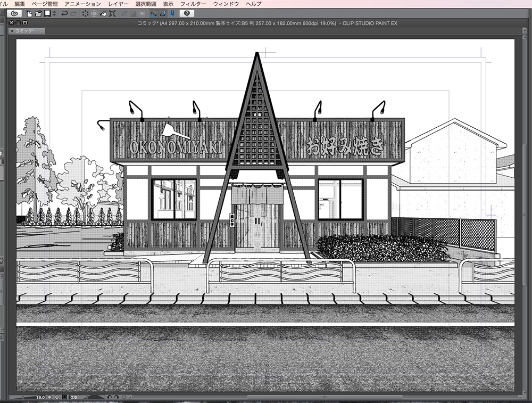Click invert selection icon
Image resolution: width=532 pixels, height=403 pixels.
point(133,14)
